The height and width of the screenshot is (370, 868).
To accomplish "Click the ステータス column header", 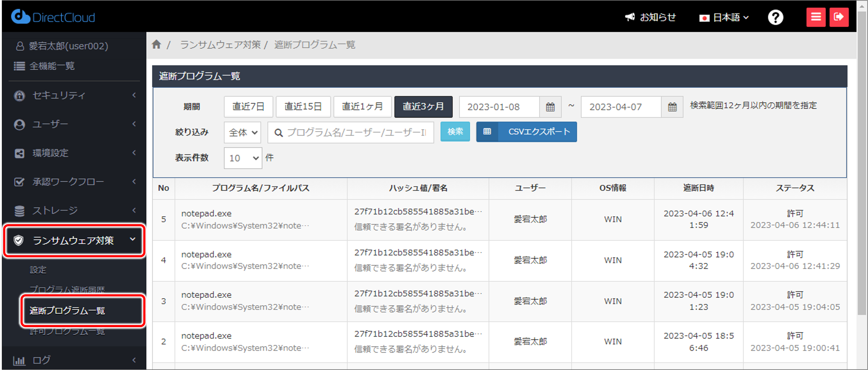I will click(795, 188).
